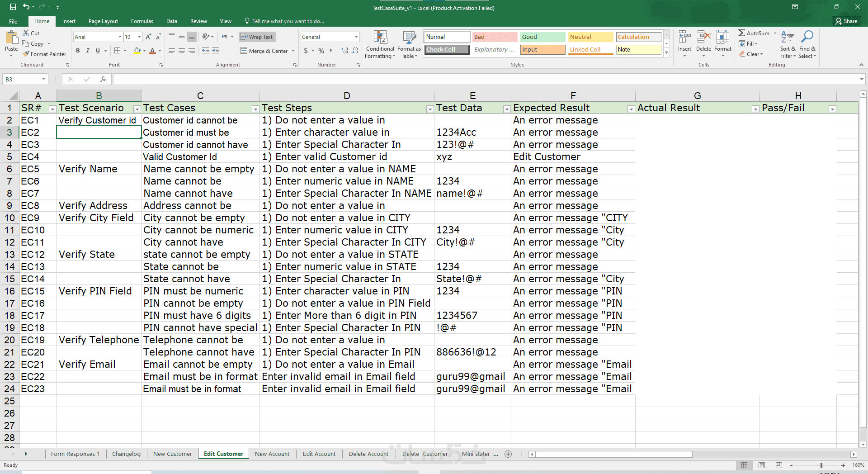Click the Format Painter brush

tap(26, 54)
